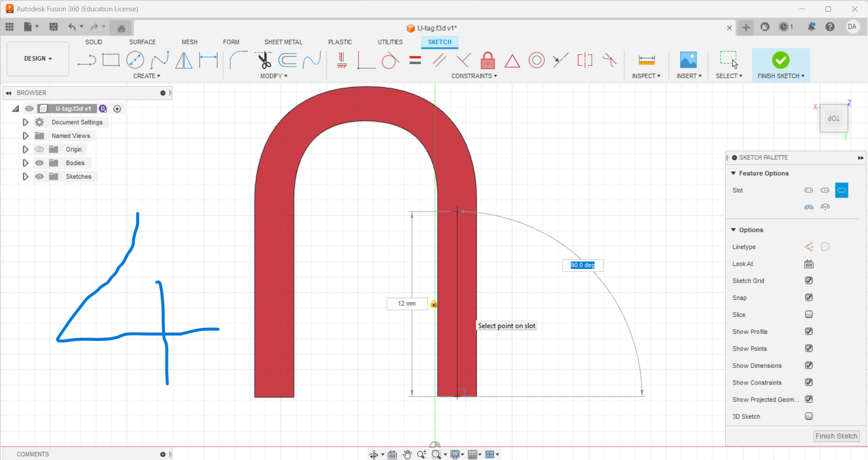This screenshot has height=460, width=868.
Task: Select the Circle sketch tool
Action: 135,60
